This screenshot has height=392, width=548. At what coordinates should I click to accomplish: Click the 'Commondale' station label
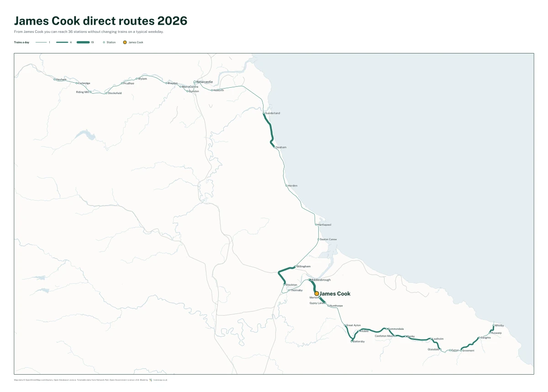[x=396, y=329]
